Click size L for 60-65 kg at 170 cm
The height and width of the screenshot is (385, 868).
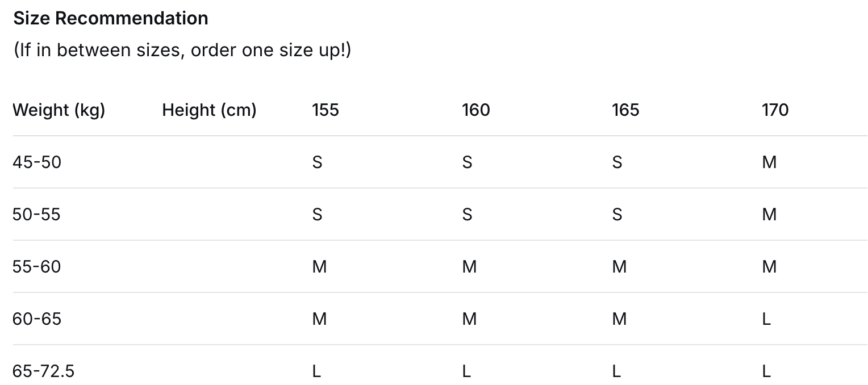point(766,319)
